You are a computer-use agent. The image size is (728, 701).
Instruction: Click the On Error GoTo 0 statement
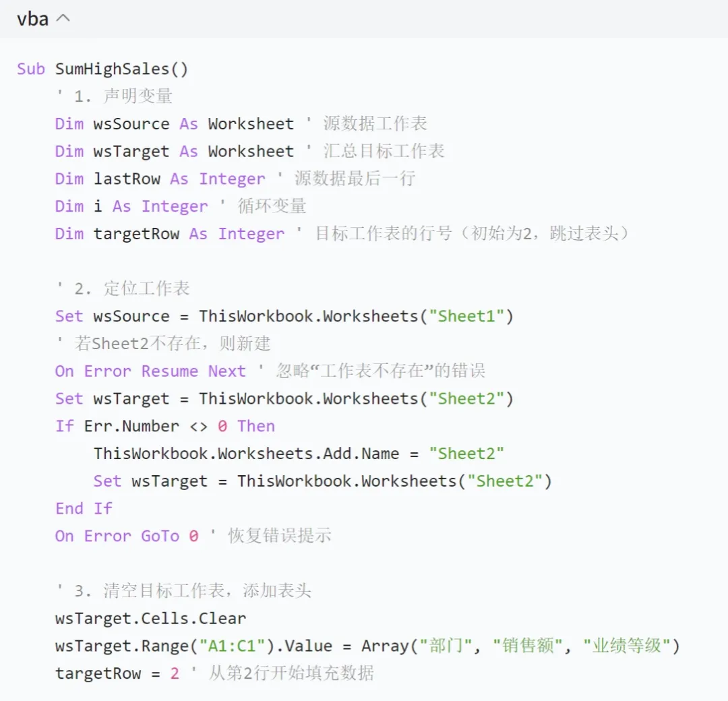pos(127,536)
